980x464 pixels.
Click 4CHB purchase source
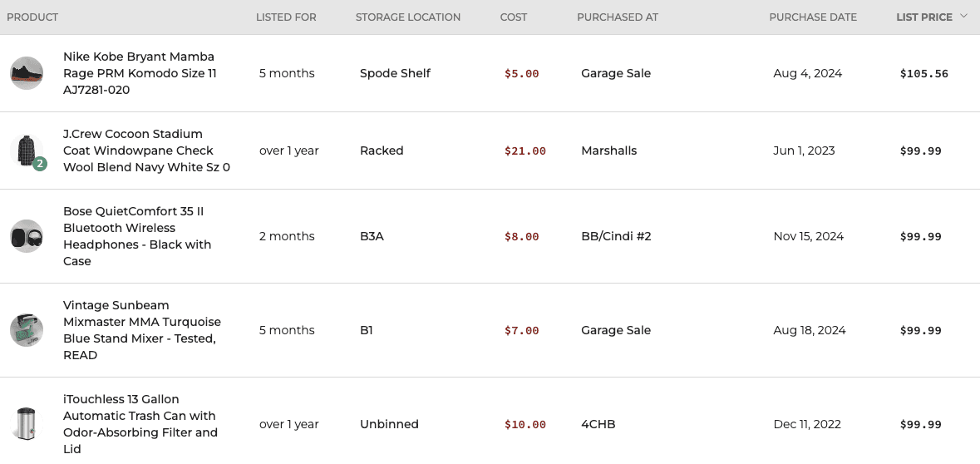pos(598,424)
